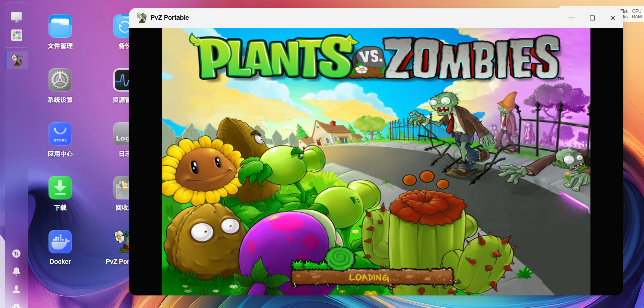The height and width of the screenshot is (308, 644).
Task: Open the user account icon in sidebar
Action: click(x=16, y=289)
